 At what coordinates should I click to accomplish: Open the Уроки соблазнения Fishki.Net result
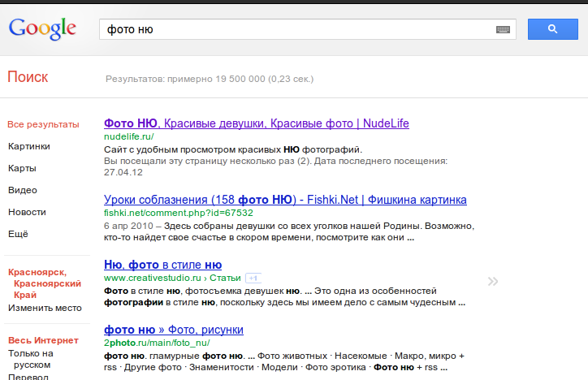(x=285, y=200)
